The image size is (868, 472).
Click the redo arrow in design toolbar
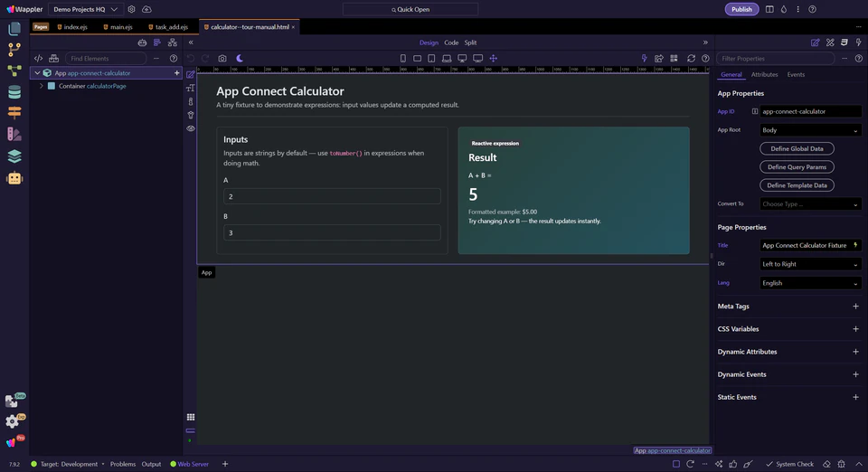tap(205, 58)
